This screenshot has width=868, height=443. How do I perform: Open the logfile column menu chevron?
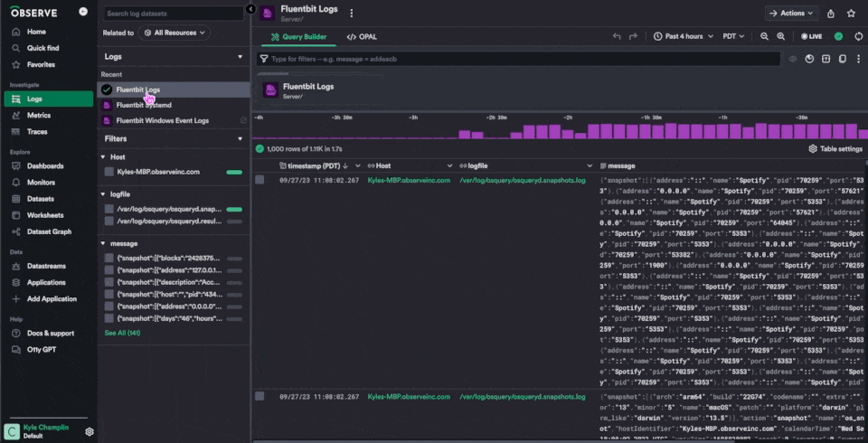590,165
